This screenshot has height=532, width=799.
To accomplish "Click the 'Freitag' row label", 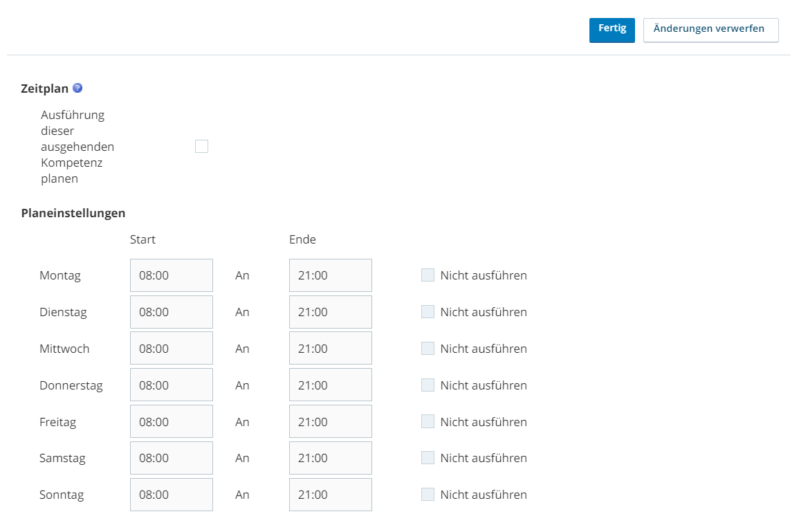I will (57, 423).
